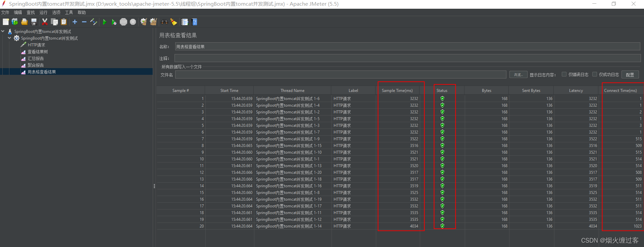Viewport: 644px width, 247px height.
Task: Open the 编辑 menu
Action: point(18,12)
